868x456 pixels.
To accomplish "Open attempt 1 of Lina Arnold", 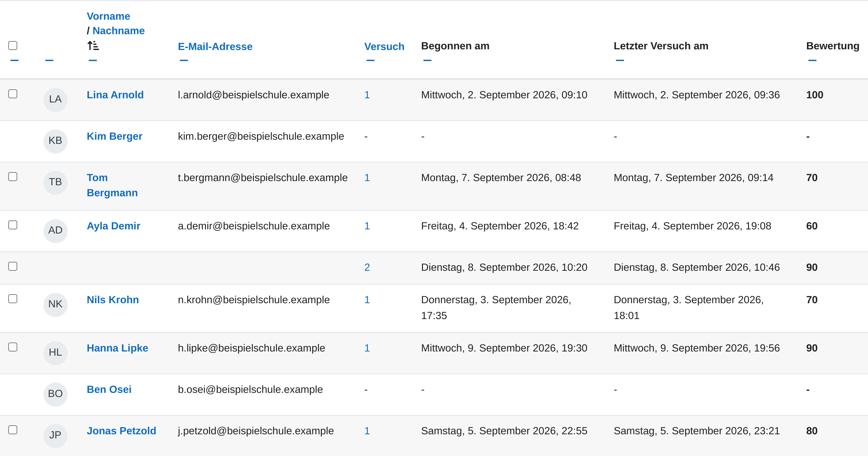I will [x=367, y=95].
